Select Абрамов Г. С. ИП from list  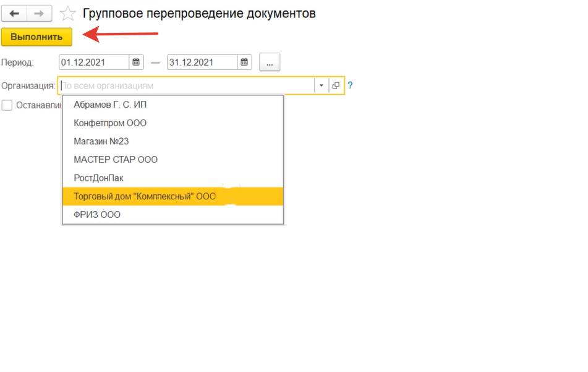[110, 105]
